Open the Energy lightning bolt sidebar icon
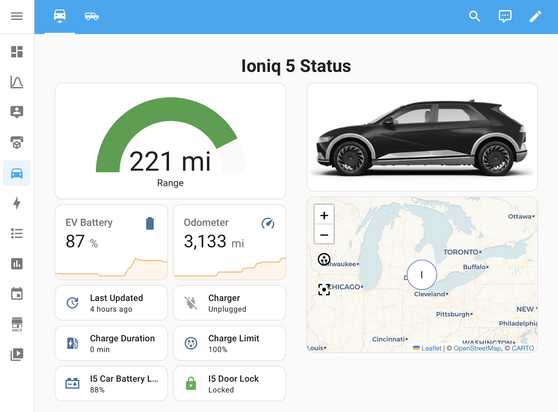558x412 pixels. [17, 203]
